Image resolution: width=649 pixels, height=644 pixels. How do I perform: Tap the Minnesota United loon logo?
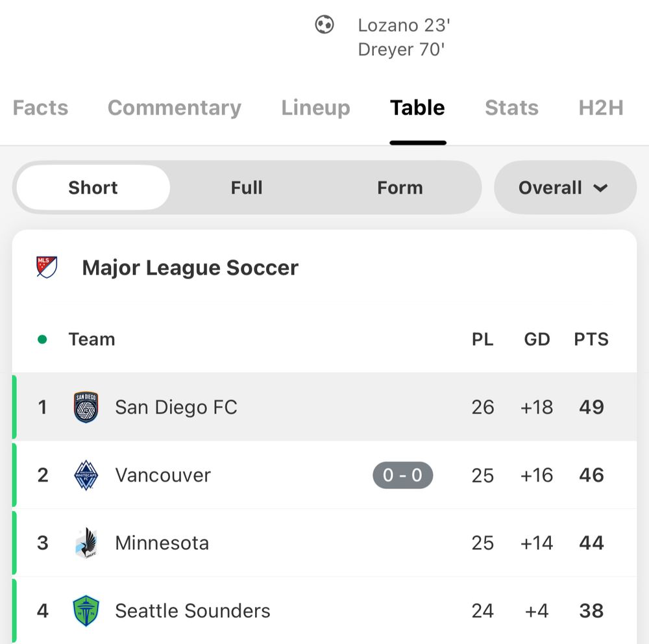[86, 543]
